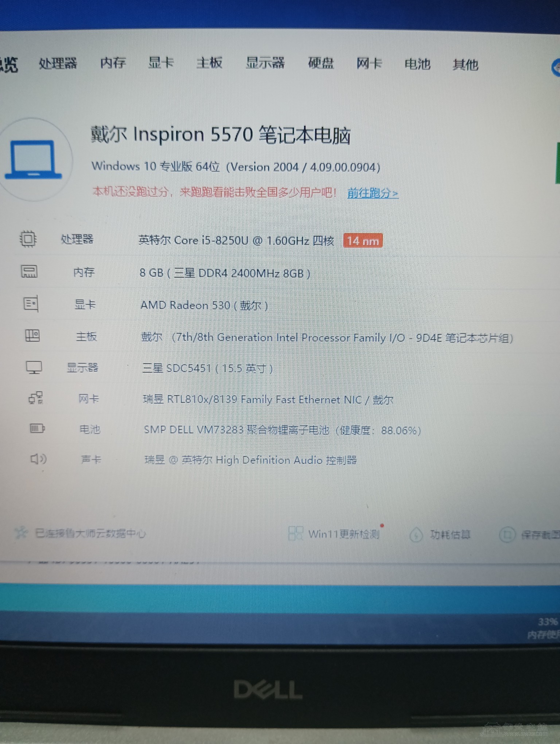Click the battery icon
This screenshot has width=560, height=744.
[37, 429]
